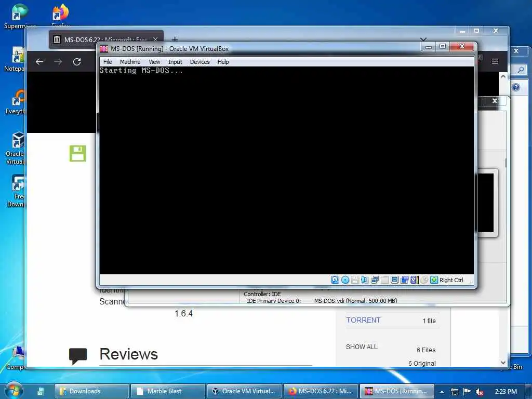
Task: Click the blue help icon in the rear window
Action: click(516, 87)
